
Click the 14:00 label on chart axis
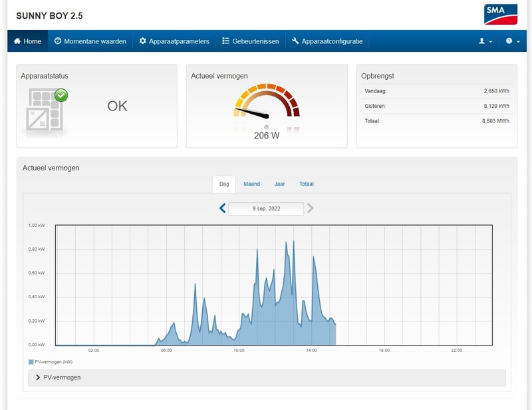tap(311, 351)
